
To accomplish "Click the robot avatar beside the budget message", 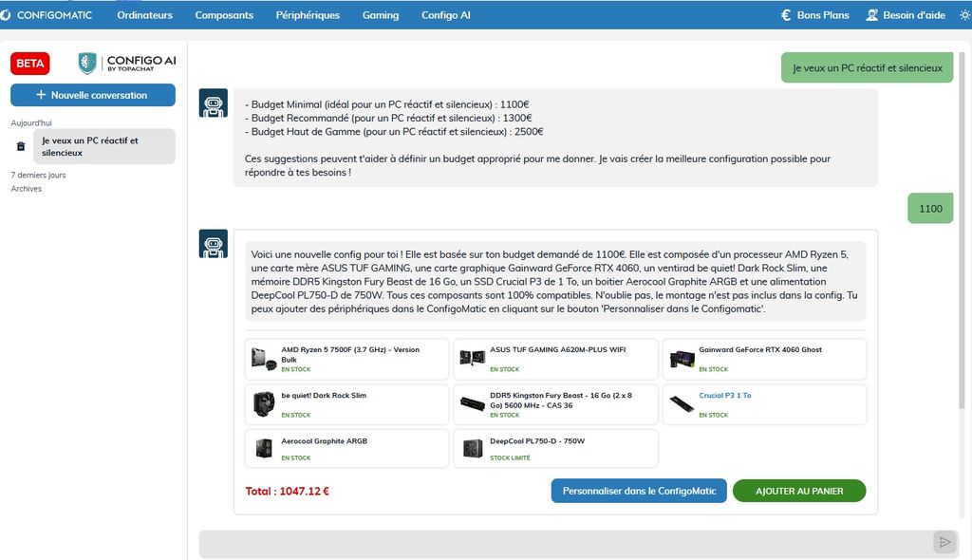I will [x=214, y=103].
